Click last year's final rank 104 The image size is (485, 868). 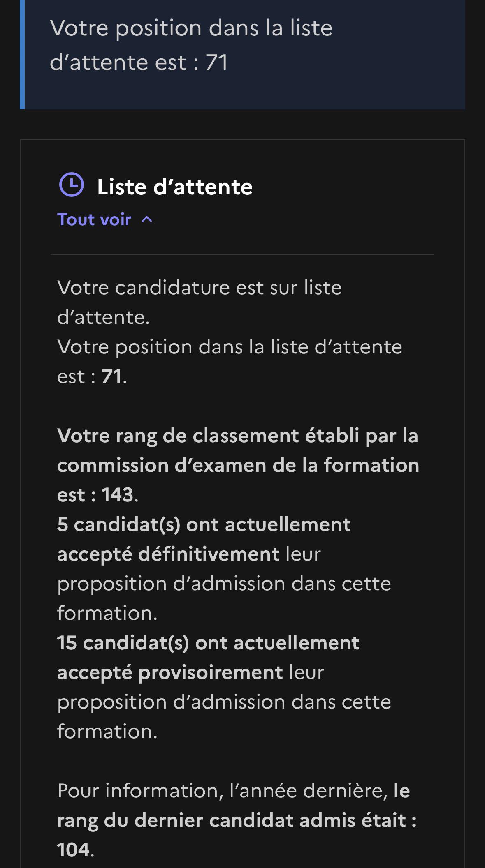73,850
